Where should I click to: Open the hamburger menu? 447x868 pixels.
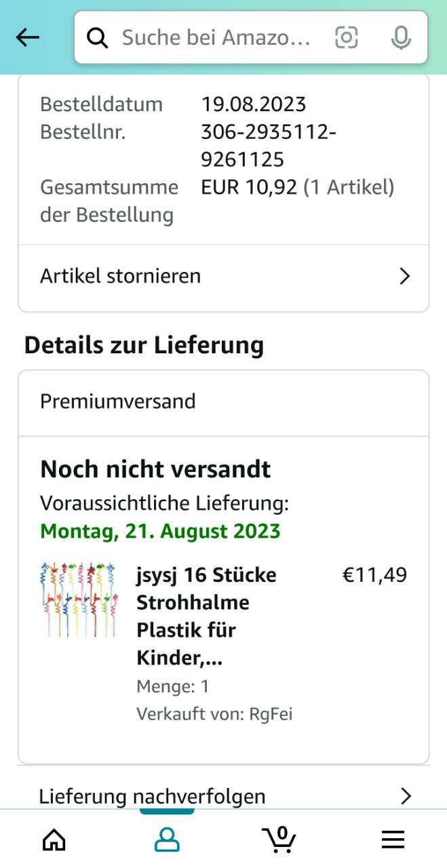(393, 840)
